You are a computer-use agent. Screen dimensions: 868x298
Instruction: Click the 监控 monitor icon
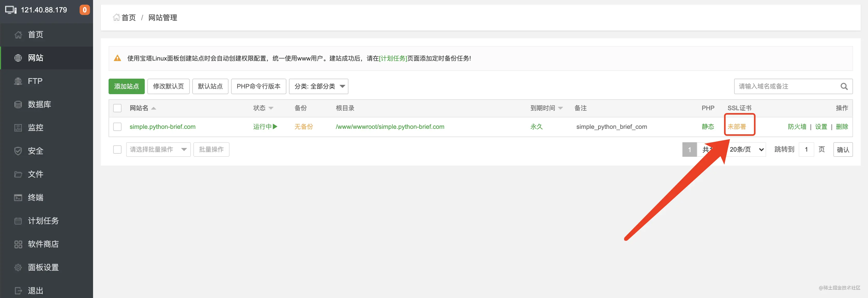click(18, 128)
